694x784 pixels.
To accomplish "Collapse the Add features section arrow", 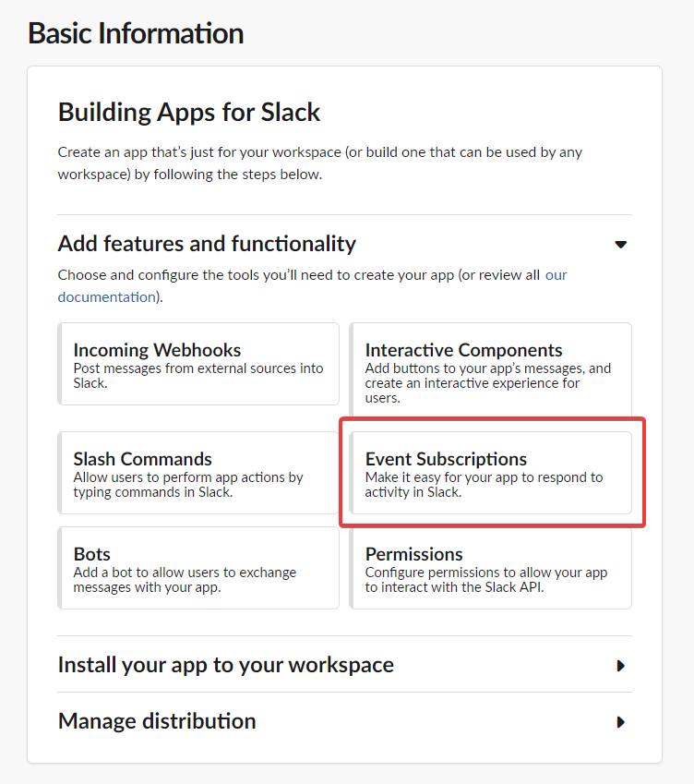I will coord(621,245).
